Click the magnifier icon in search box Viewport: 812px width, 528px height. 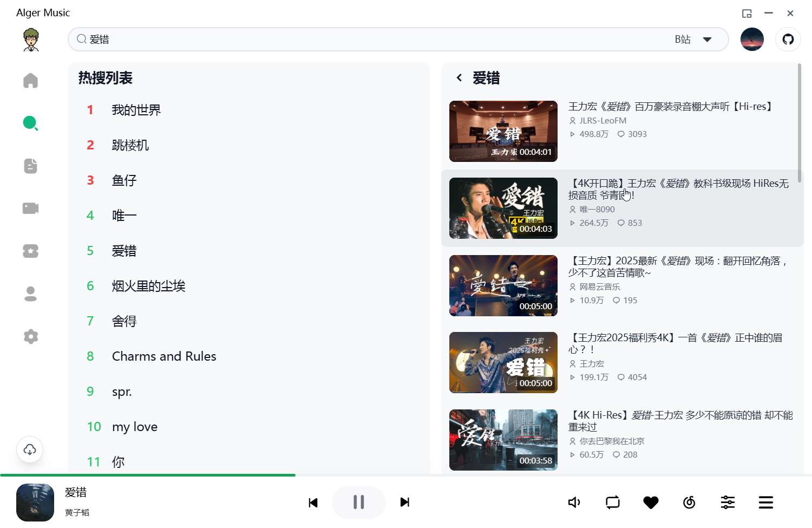(82, 39)
